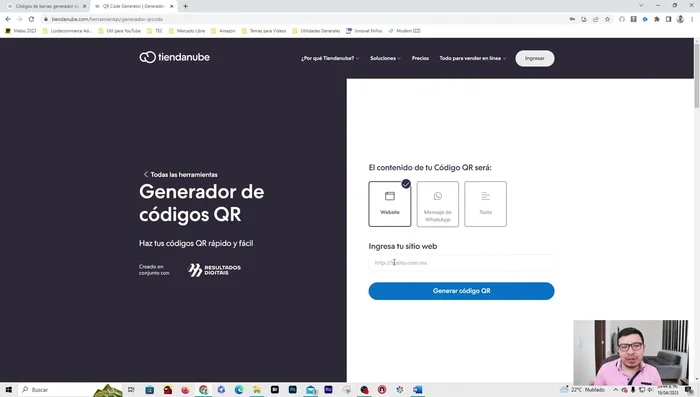The image size is (700, 397).
Task: Open the Chrome three-dot menu
Action: pyautogui.click(x=692, y=19)
